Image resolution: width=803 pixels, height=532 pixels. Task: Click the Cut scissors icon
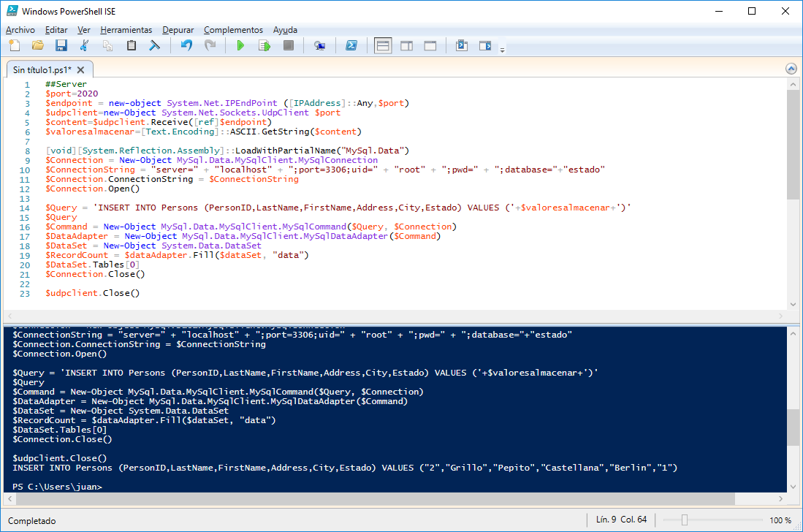coord(85,46)
